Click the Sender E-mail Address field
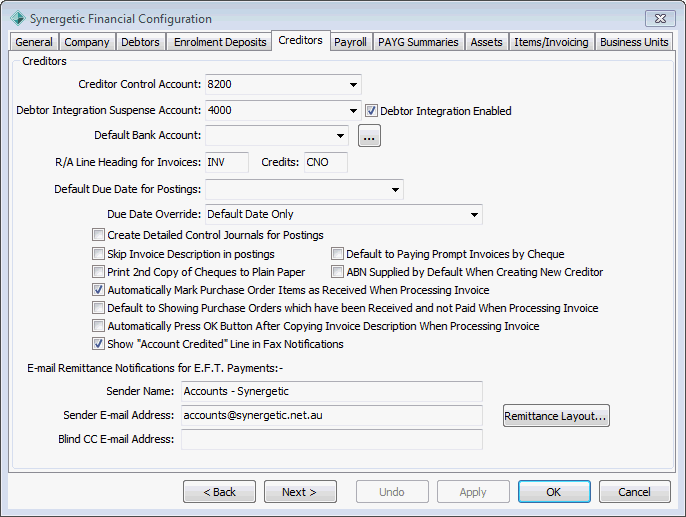 tap(332, 416)
